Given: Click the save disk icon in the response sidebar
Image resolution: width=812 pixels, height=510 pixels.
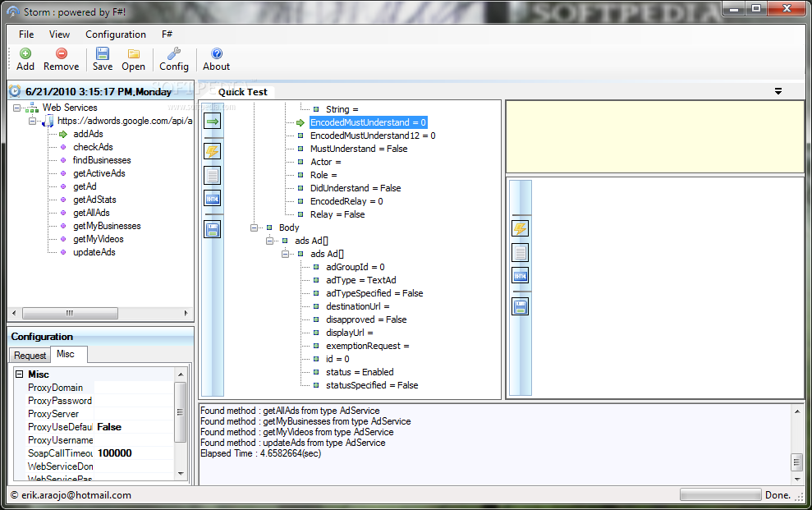Looking at the screenshot, I should pyautogui.click(x=520, y=307).
